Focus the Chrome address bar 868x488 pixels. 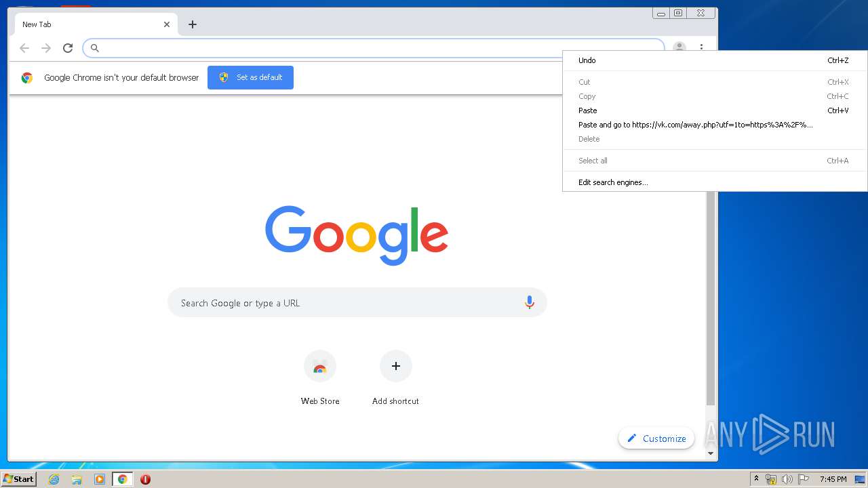coord(373,48)
